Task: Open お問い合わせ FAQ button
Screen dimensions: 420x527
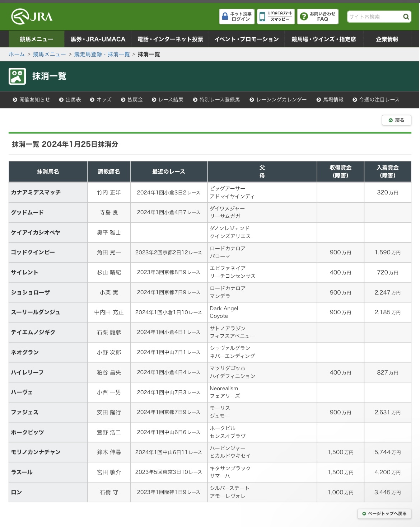Action: [x=318, y=17]
